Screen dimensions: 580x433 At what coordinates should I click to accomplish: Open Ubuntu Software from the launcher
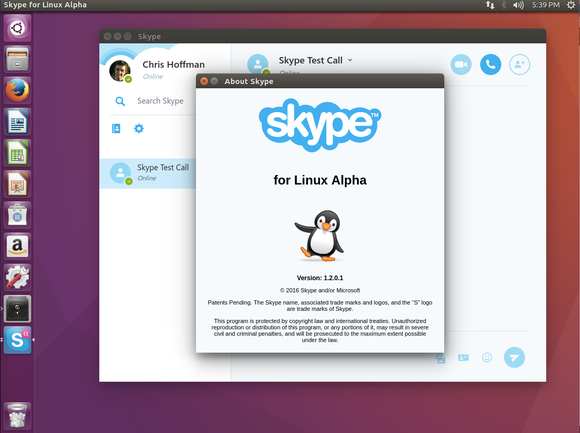click(17, 215)
